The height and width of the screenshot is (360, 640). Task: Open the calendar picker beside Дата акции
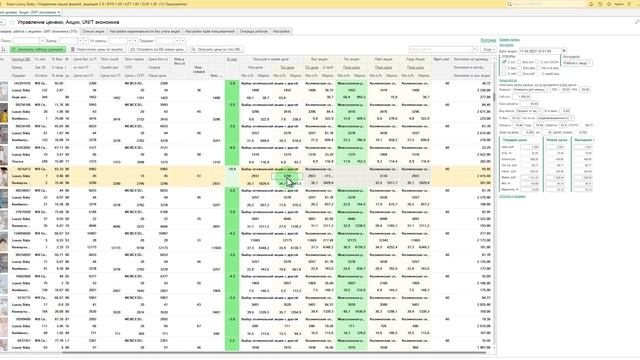[564, 51]
